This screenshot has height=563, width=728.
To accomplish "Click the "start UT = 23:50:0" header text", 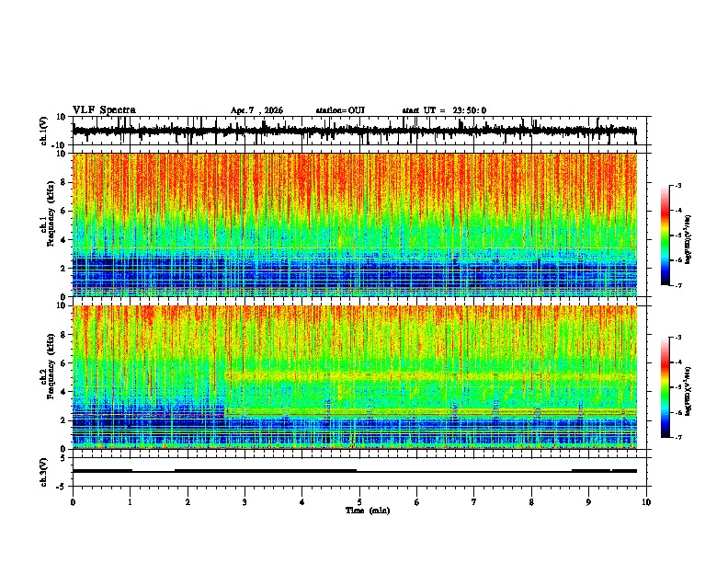I will [444, 110].
